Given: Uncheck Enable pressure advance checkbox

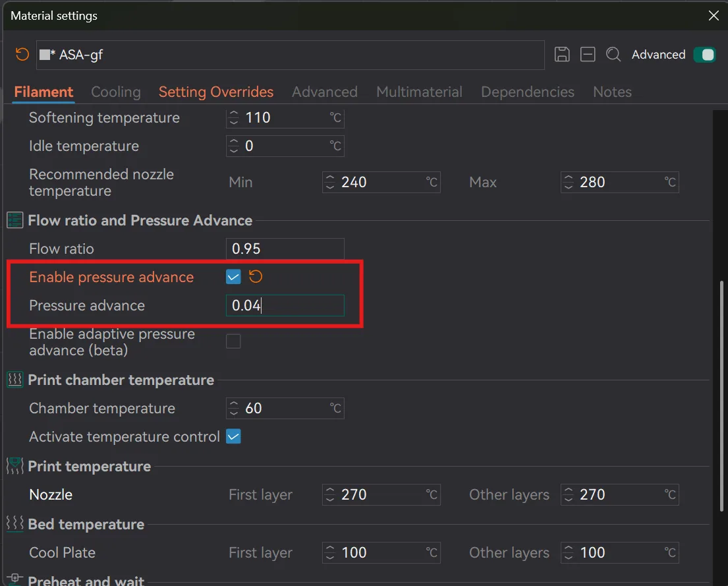Looking at the screenshot, I should pos(233,277).
